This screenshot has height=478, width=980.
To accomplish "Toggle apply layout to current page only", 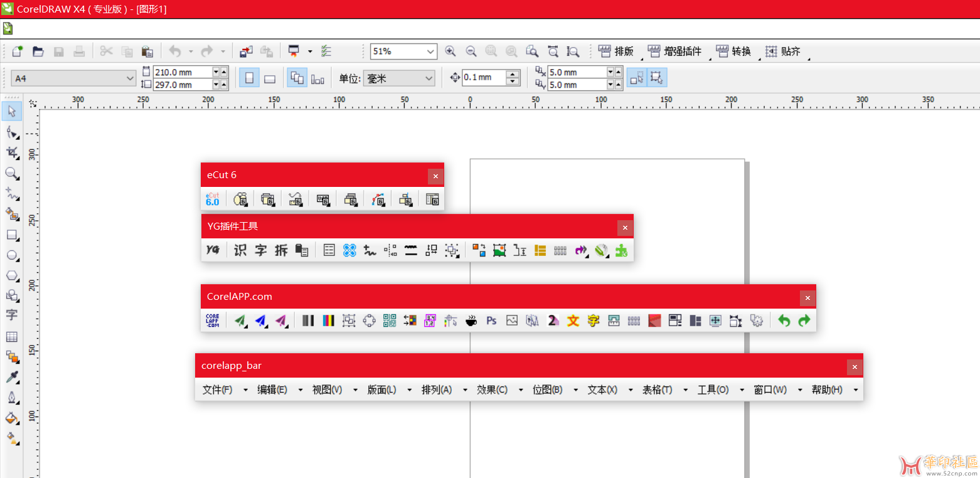I will click(318, 78).
